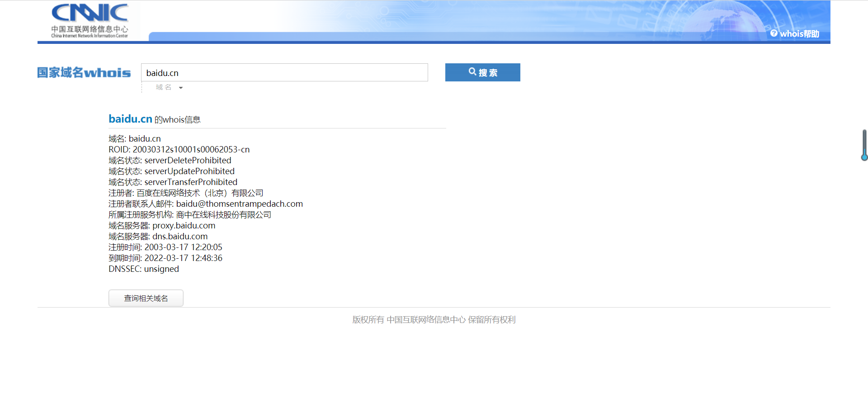This screenshot has width=868, height=408.
Task: Click the baidu.cn heading link
Action: (130, 119)
